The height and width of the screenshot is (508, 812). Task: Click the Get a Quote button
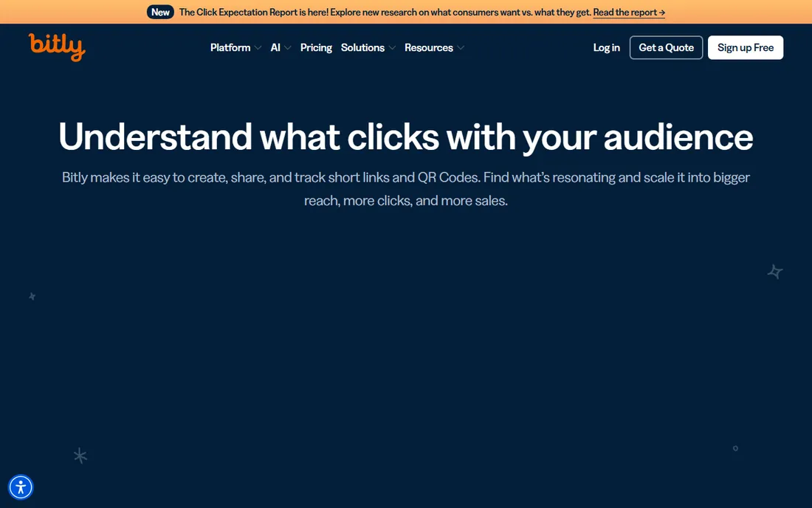point(666,48)
